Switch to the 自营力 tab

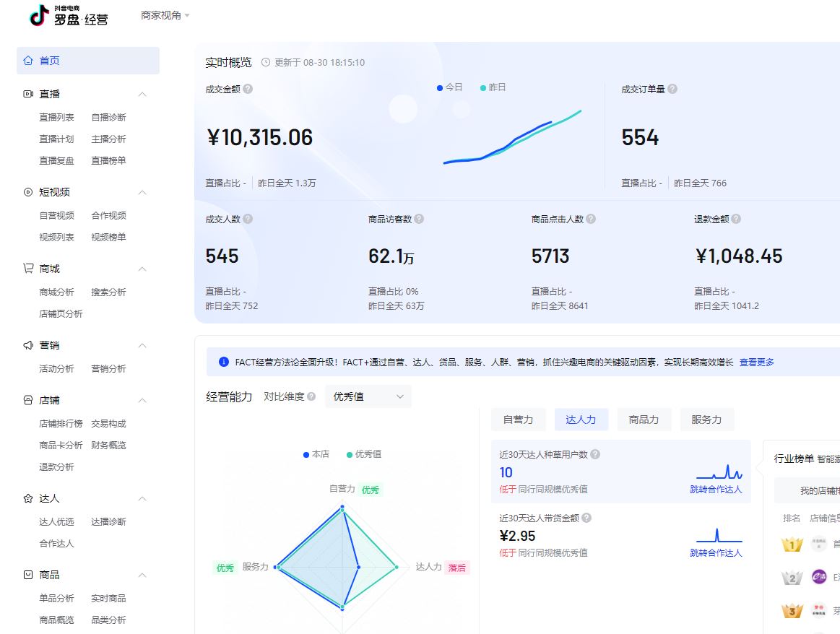pos(518,420)
